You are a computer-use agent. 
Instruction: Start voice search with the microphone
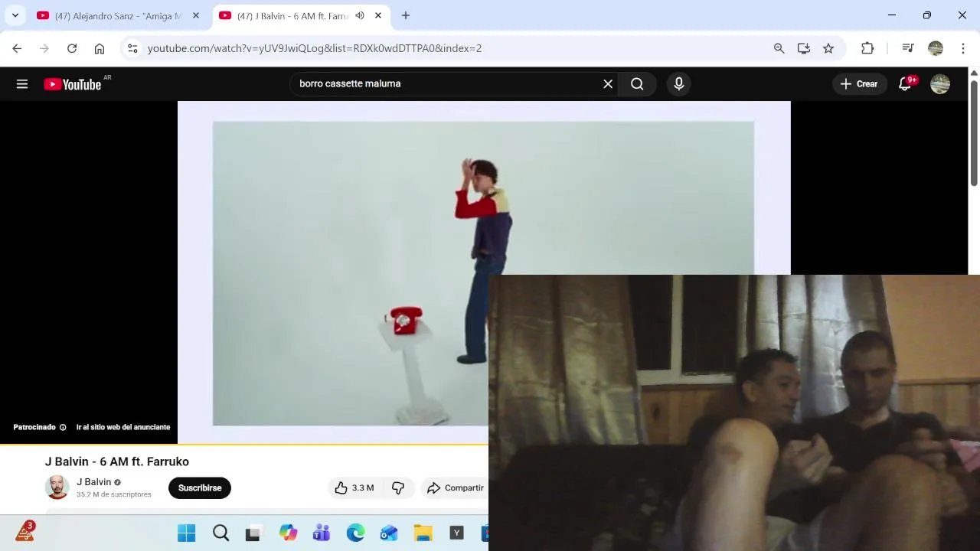[x=679, y=84]
